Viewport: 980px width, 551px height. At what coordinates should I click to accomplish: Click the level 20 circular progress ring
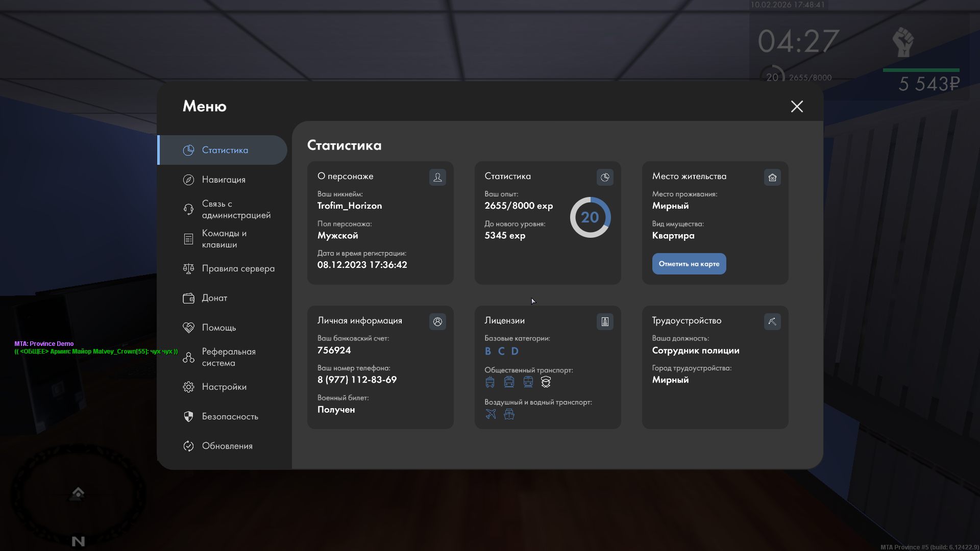coord(590,217)
